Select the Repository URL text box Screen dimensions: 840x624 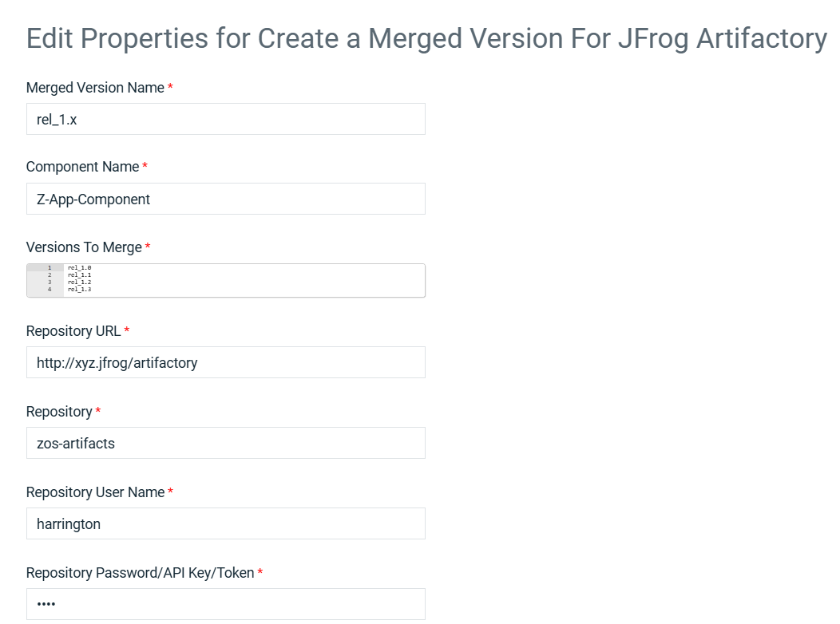point(225,362)
